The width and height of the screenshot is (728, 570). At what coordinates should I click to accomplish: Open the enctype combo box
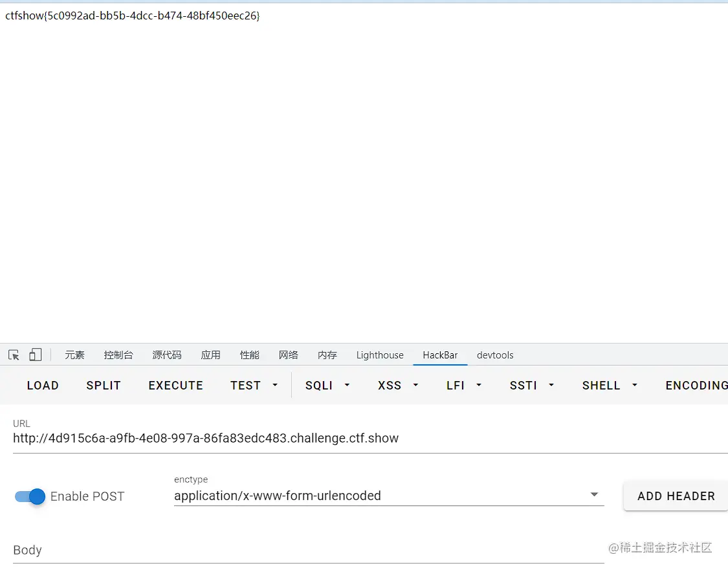click(389, 496)
